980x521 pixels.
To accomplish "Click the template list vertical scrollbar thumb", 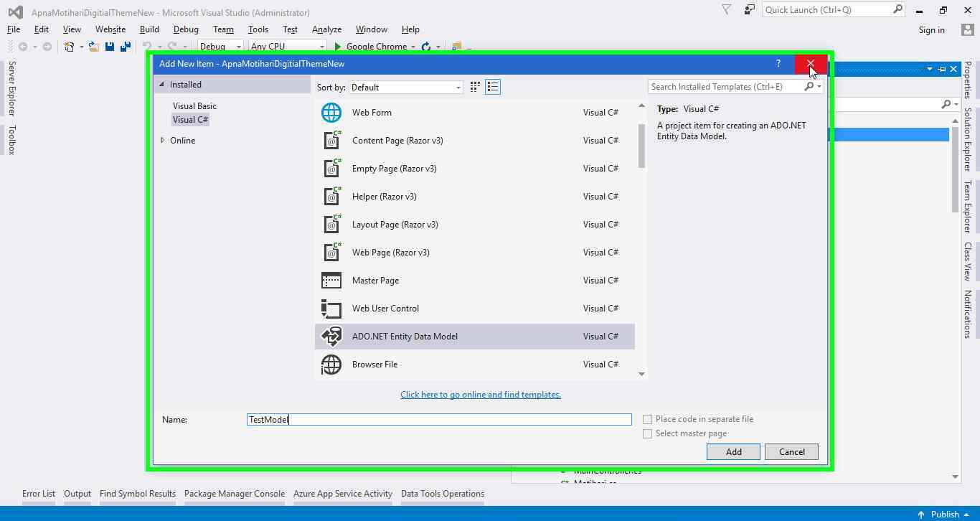I will [641, 146].
